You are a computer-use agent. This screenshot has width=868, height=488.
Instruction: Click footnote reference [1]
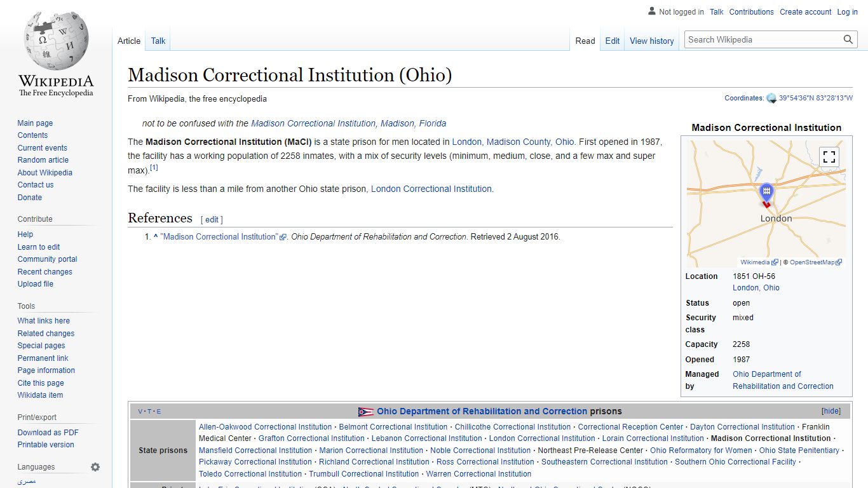(154, 168)
